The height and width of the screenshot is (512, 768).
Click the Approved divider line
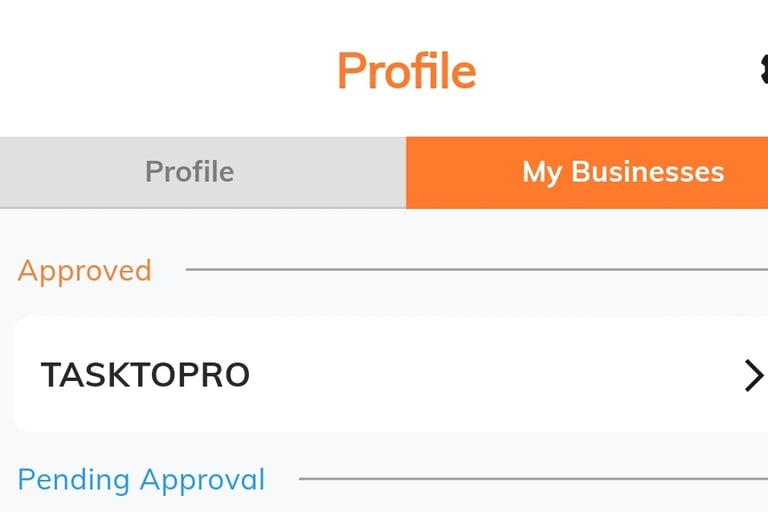click(x=475, y=270)
